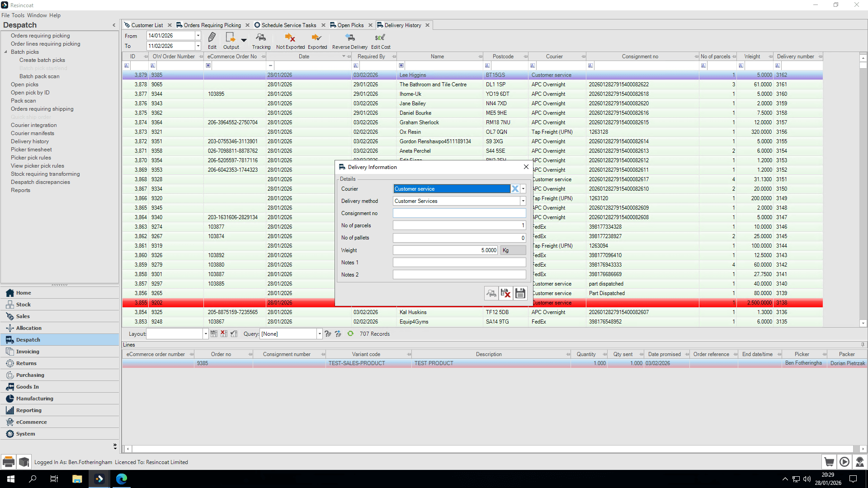Switch to Orders Requiring Picking tab

(212, 25)
